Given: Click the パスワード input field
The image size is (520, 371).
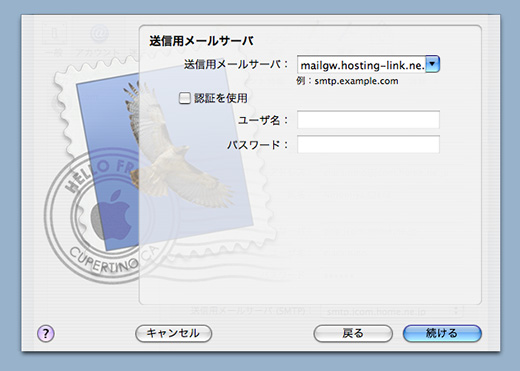Looking at the screenshot, I should tap(368, 144).
